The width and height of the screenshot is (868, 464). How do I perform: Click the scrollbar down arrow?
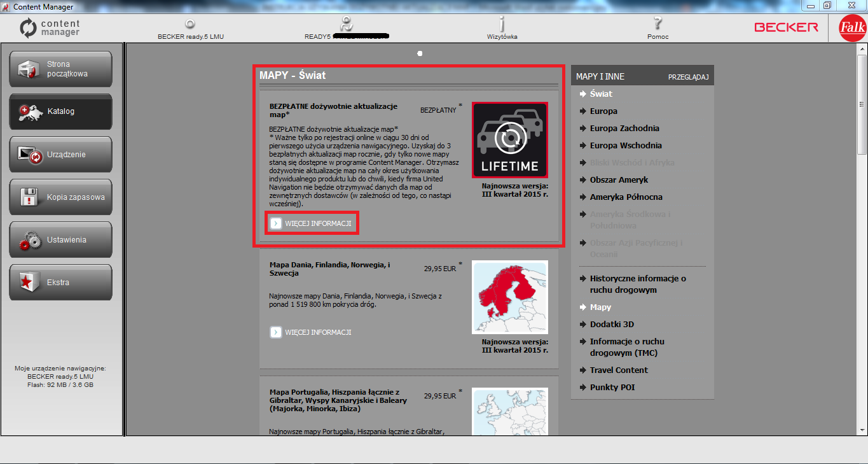[862, 430]
